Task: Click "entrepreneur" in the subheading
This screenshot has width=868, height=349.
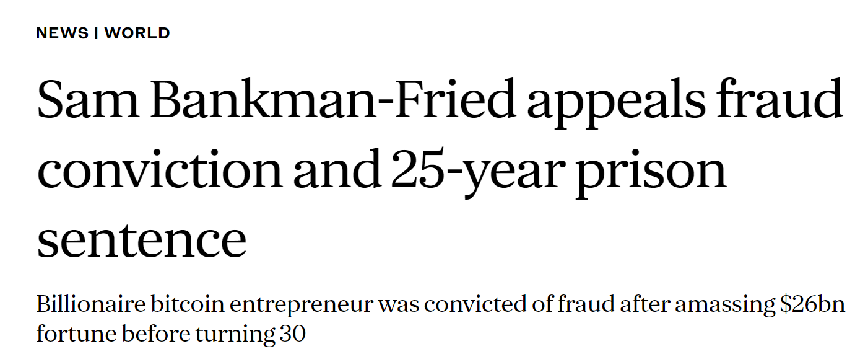Action: pos(302,307)
